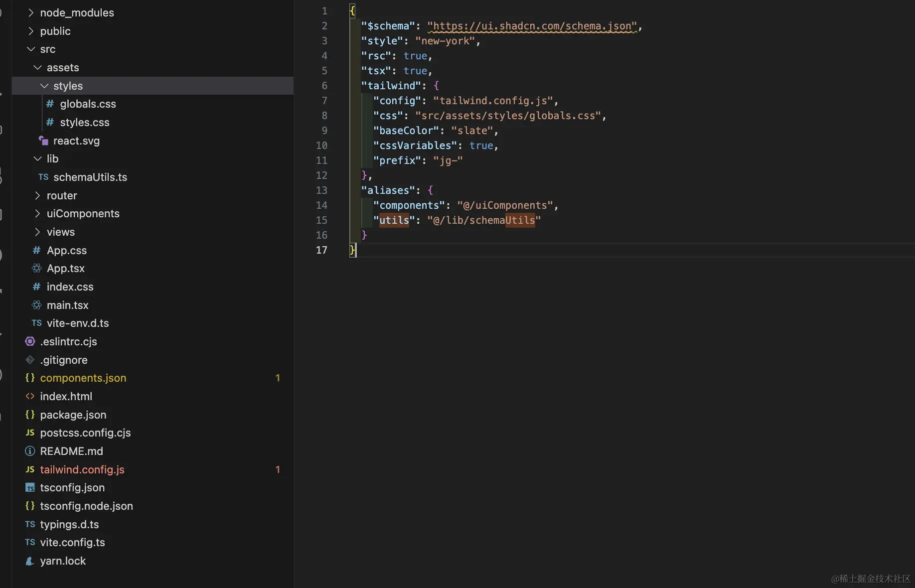
Task: Click line number 17 in the editor gutter
Action: 321,250
